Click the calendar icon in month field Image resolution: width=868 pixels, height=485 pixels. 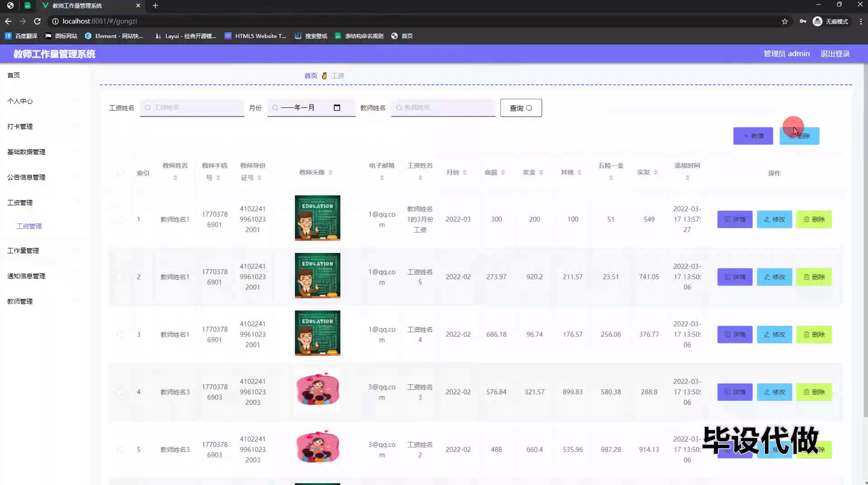point(337,108)
